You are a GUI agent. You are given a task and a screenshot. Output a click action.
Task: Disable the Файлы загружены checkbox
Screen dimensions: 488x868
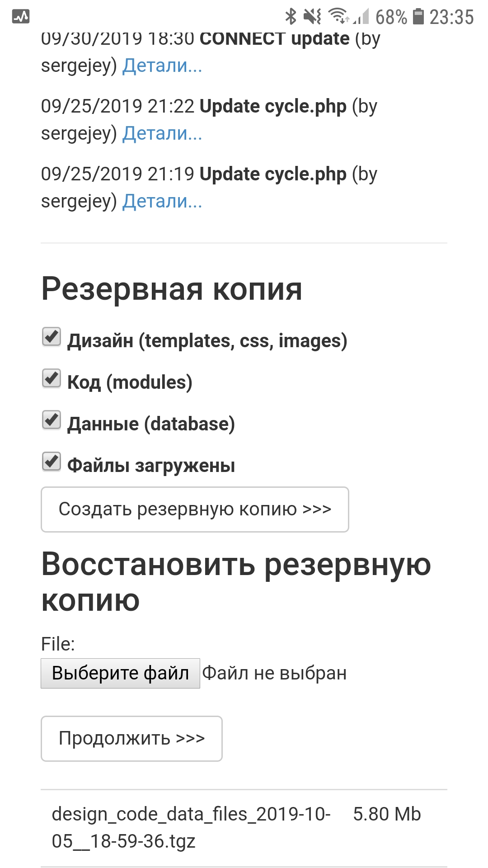click(51, 462)
